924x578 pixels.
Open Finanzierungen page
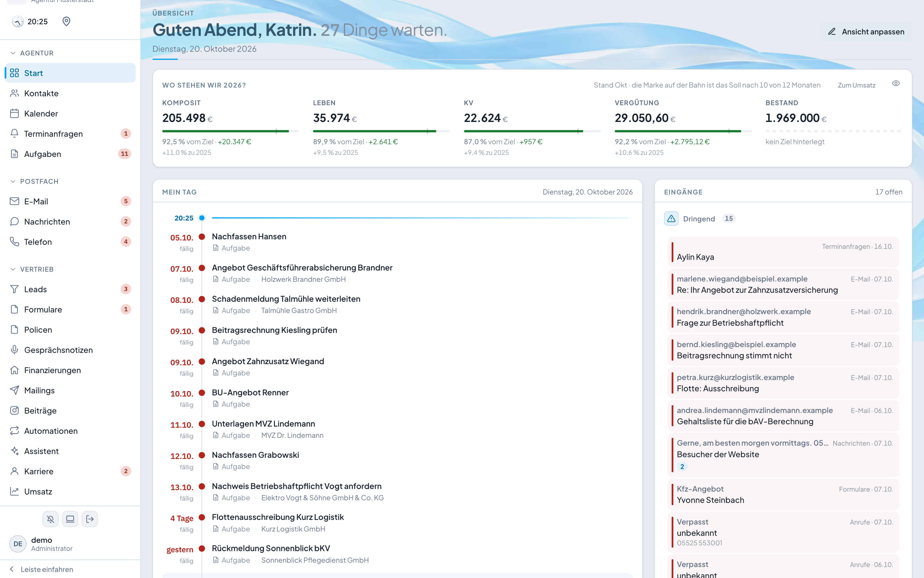tap(70, 370)
